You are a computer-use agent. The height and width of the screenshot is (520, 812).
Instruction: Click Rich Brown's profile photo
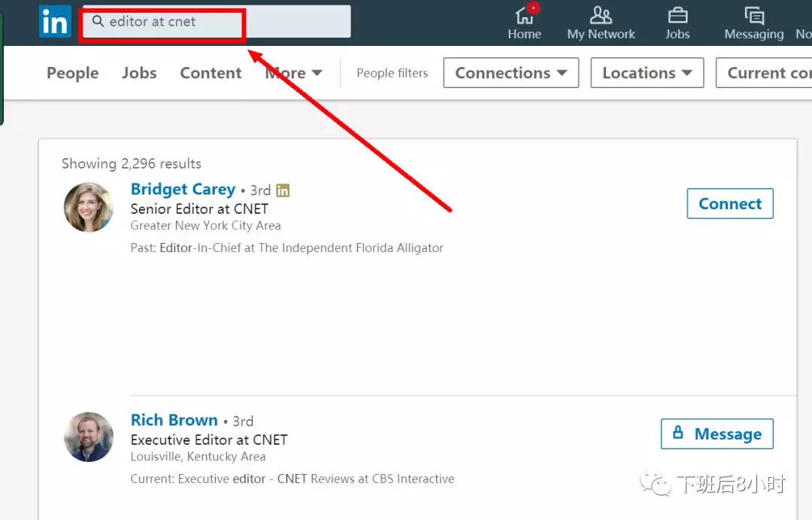(x=89, y=437)
